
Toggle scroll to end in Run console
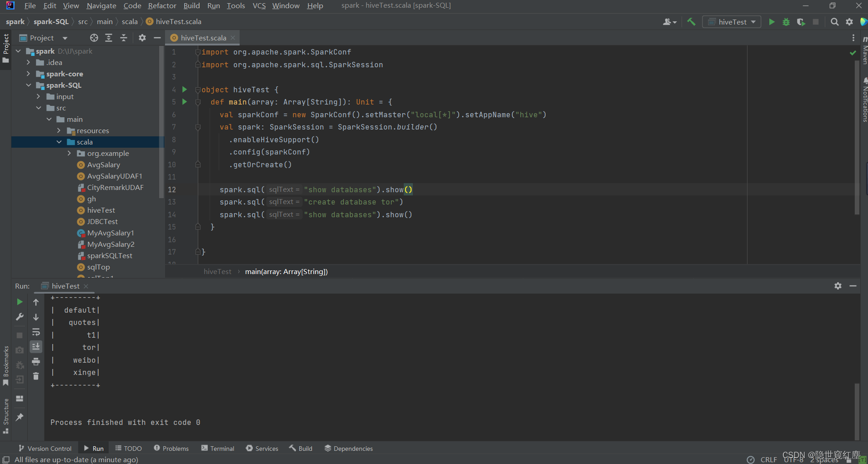point(36,347)
